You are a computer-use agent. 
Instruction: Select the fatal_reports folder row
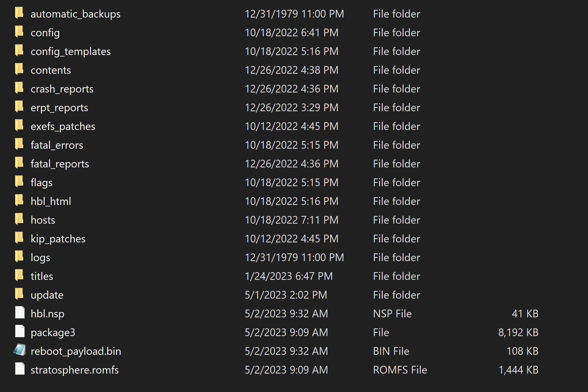pyautogui.click(x=276, y=164)
